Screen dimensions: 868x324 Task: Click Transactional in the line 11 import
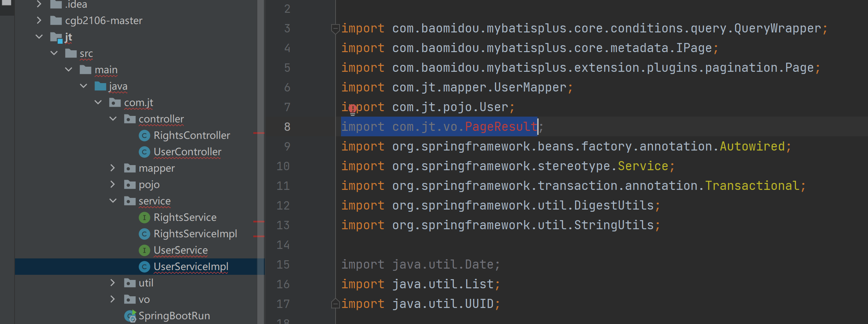[x=752, y=186]
